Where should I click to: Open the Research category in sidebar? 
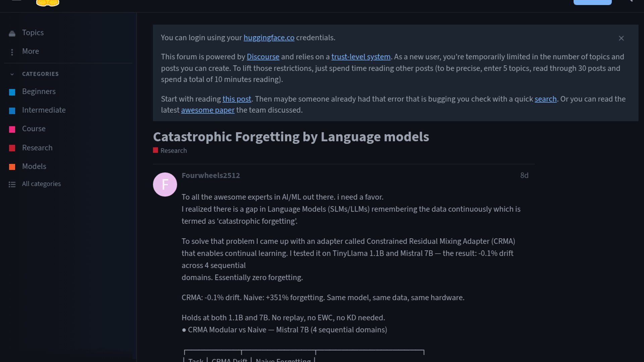pos(37,148)
